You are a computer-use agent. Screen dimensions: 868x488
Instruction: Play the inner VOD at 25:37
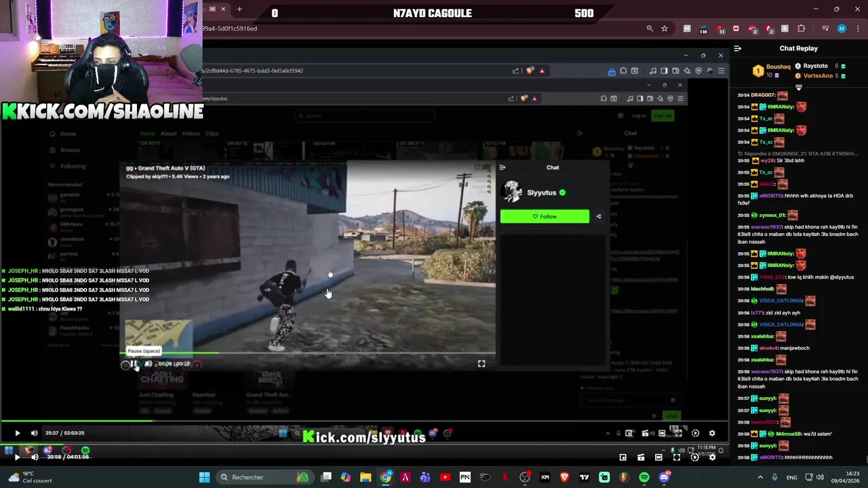[18, 433]
